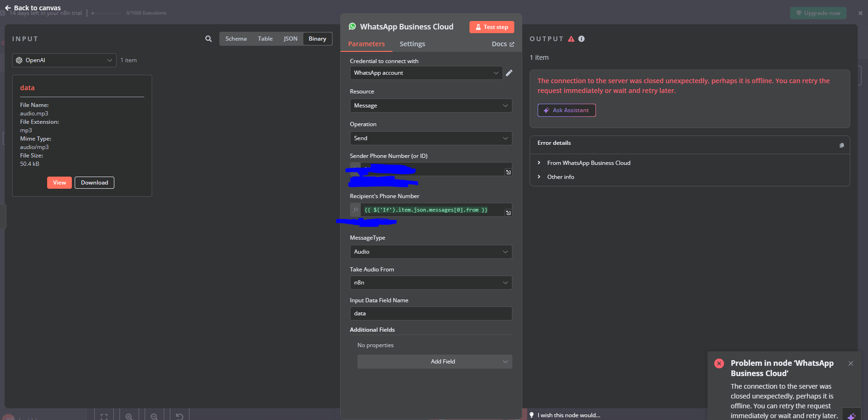Switch input view to JSON

click(290, 39)
